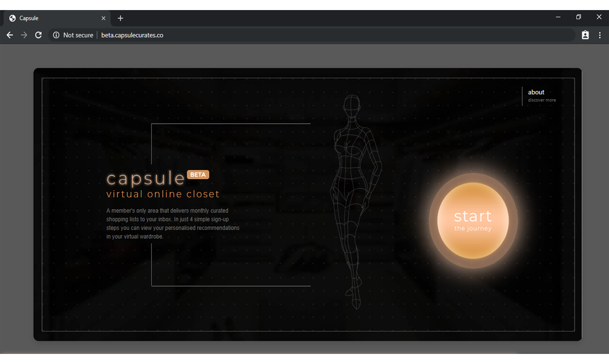Click the BETA badge next to capsule
The height and width of the screenshot is (364, 609).
198,174
